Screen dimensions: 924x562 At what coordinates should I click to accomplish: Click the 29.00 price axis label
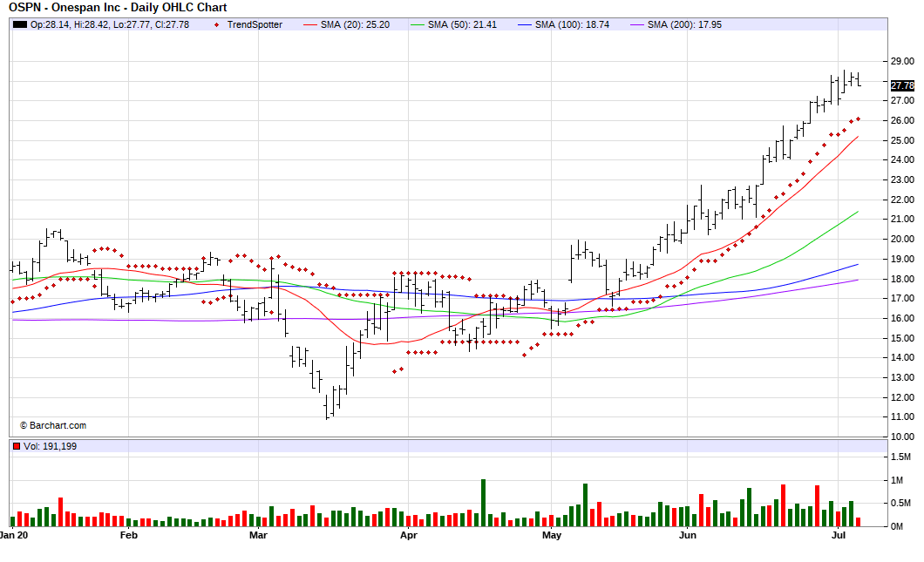pyautogui.click(x=902, y=61)
